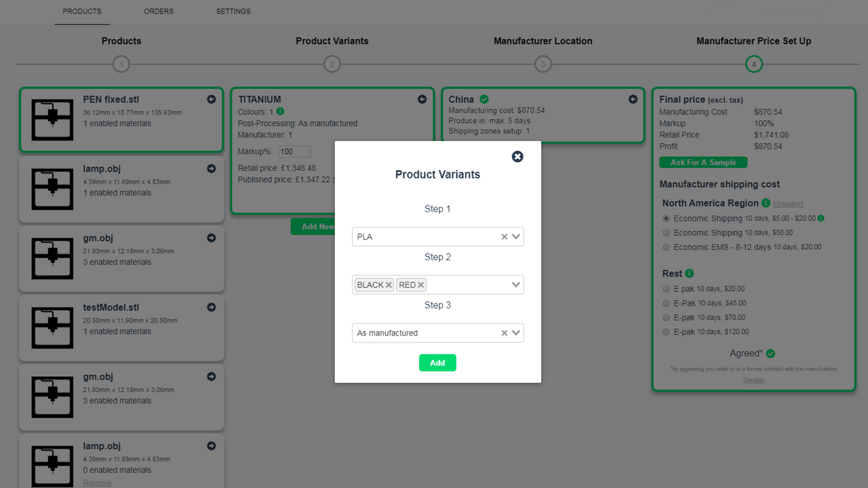Click arrow icon on China manufacturer card
This screenshot has height=488, width=868.
(633, 99)
